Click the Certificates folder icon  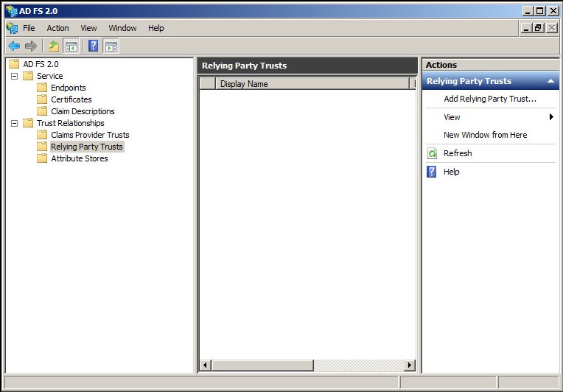(x=42, y=99)
